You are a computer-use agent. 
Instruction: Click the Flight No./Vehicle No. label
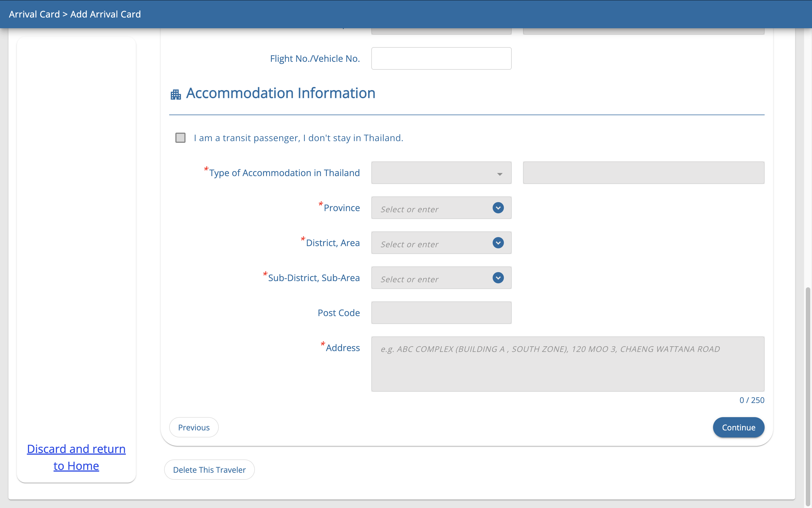[315, 59]
